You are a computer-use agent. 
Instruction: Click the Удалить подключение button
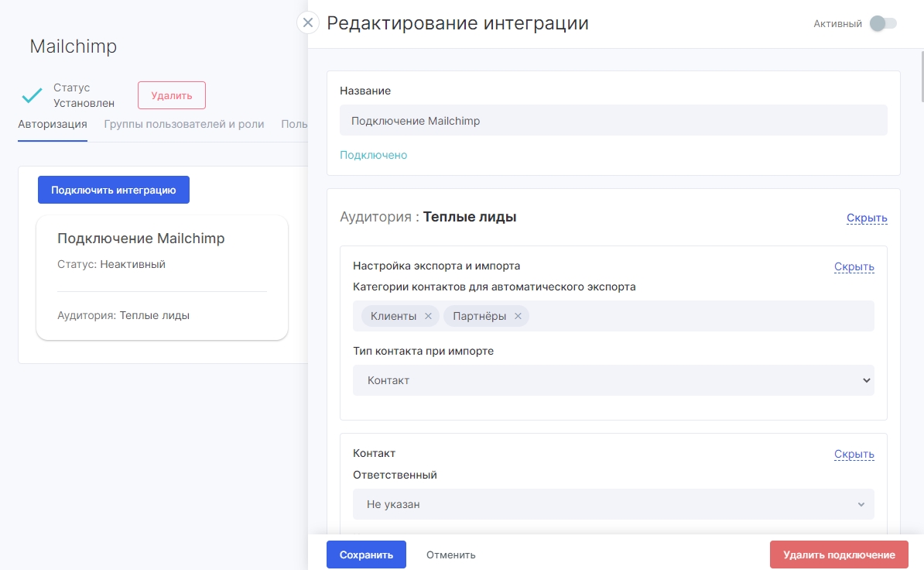tap(839, 555)
